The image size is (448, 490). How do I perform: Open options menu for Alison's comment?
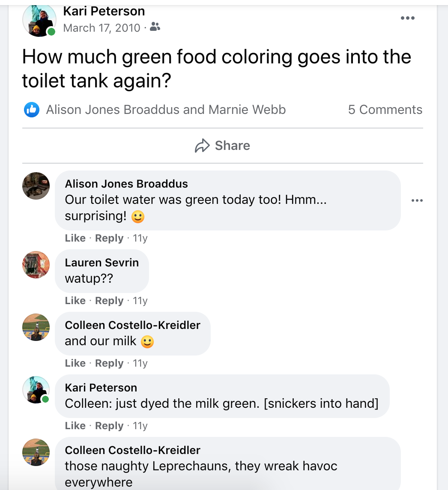[417, 200]
